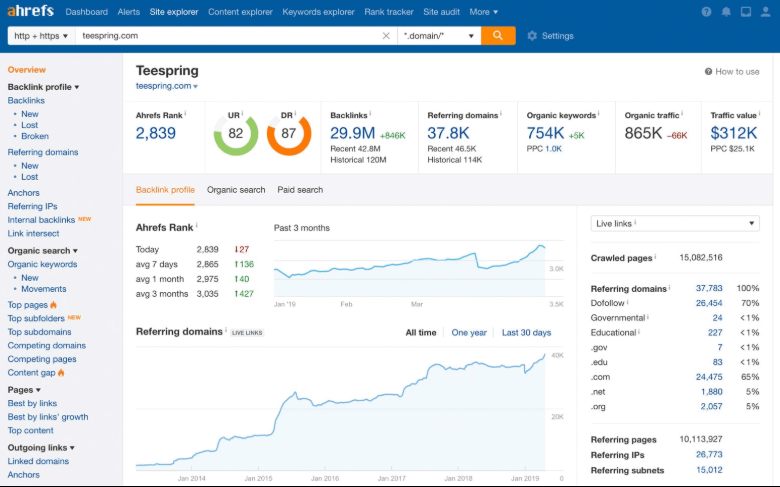The height and width of the screenshot is (487, 780).
Task: Select All time referring domains range
Action: coord(421,333)
